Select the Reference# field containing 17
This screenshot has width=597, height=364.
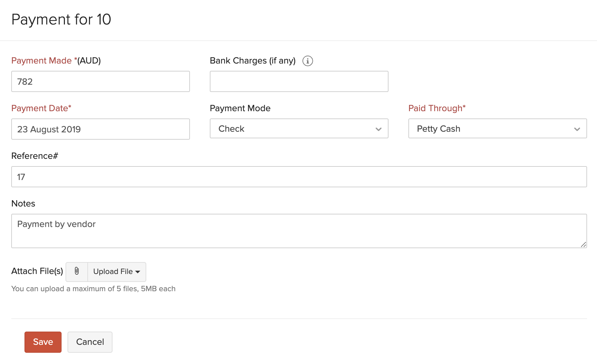click(x=299, y=176)
